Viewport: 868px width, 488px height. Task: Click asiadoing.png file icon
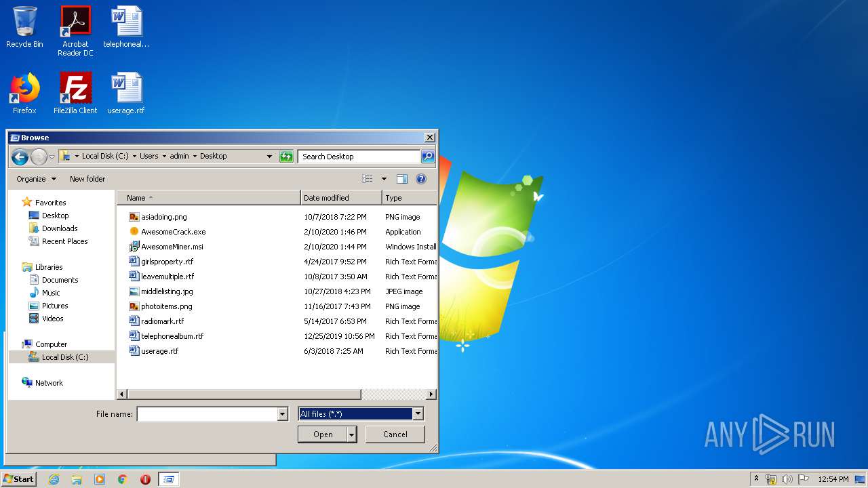tap(134, 217)
